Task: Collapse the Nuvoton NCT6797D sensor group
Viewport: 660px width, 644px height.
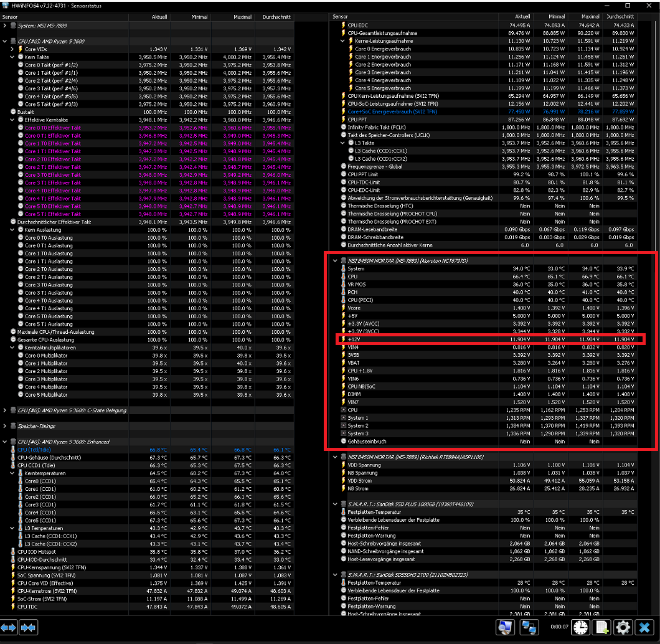Action: point(335,260)
